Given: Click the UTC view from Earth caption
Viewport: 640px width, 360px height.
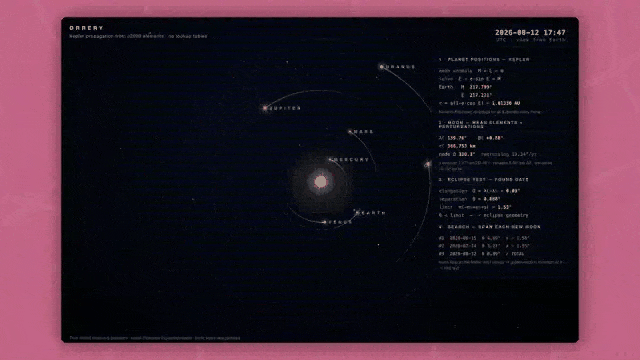Looking at the screenshot, I should pos(531,40).
